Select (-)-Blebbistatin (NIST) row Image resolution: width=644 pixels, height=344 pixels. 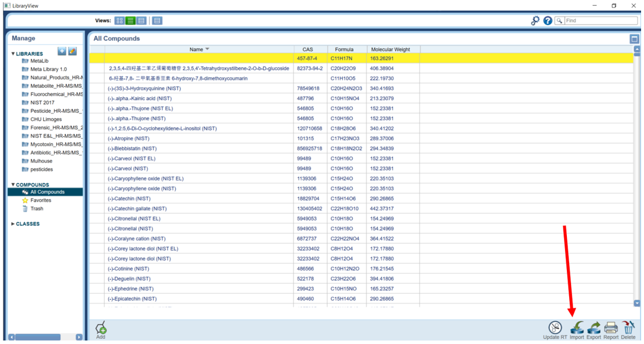point(361,148)
